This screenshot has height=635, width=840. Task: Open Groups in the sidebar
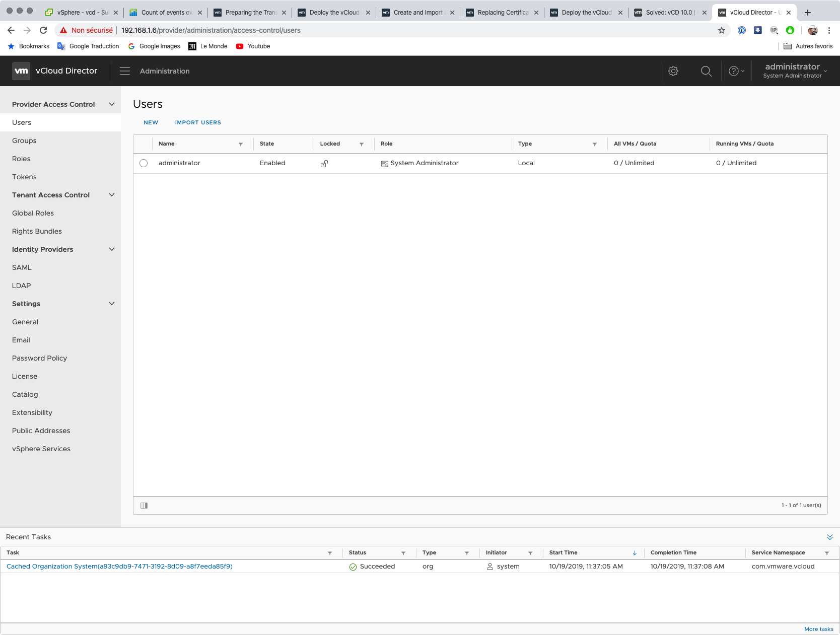pos(24,140)
